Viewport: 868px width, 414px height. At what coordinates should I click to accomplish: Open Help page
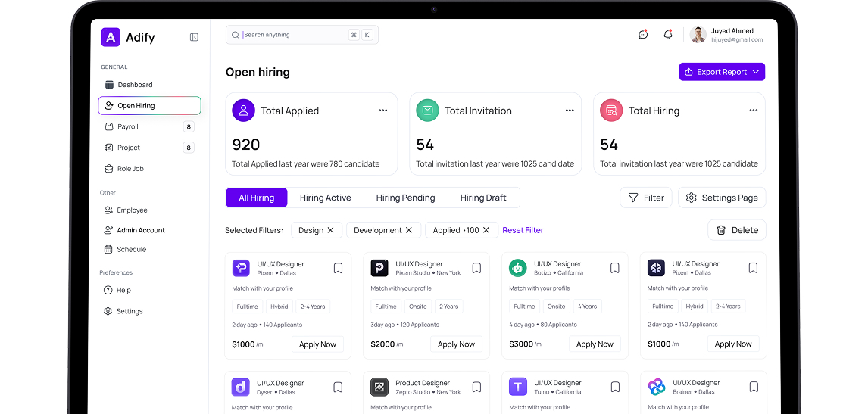point(118,290)
